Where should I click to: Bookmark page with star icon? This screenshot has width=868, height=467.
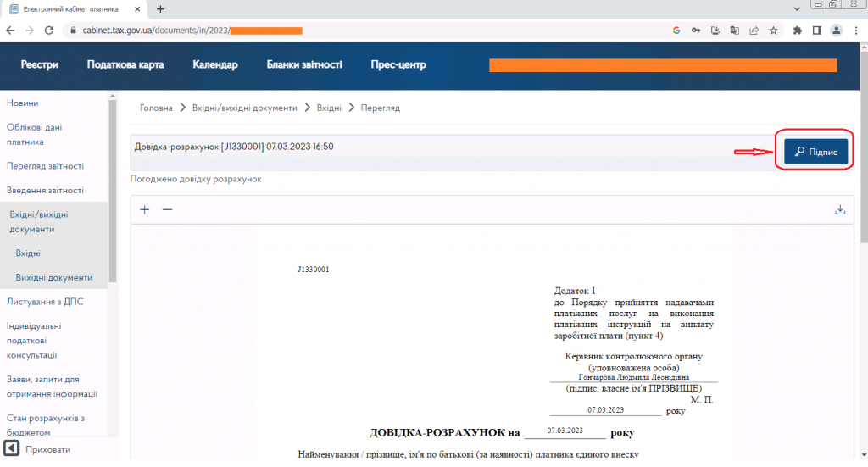(773, 31)
